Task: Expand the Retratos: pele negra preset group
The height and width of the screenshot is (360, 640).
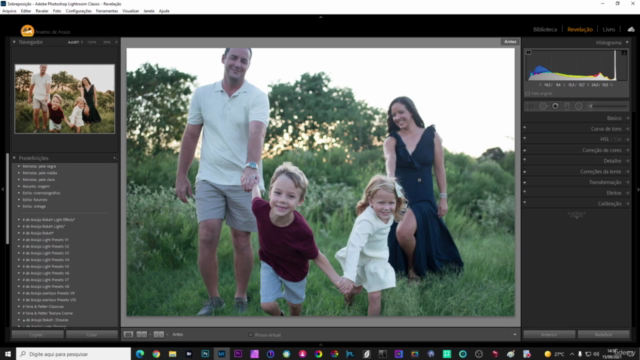Action: (x=19, y=166)
